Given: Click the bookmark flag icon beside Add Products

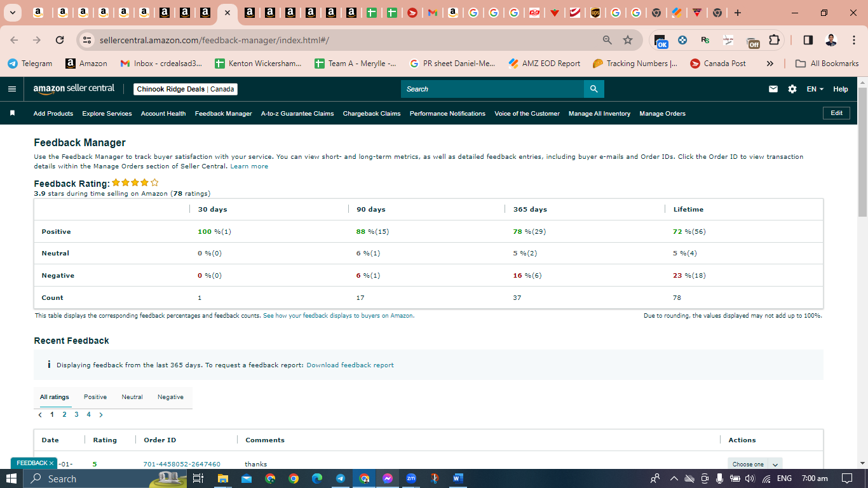Looking at the screenshot, I should pyautogui.click(x=12, y=113).
